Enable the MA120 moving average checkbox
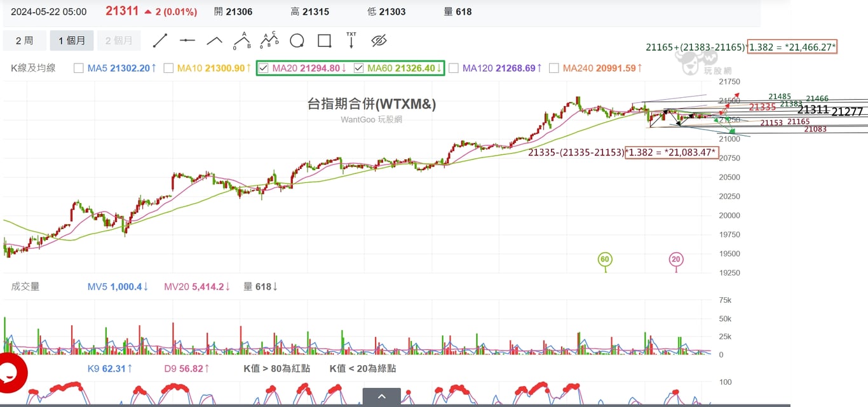This screenshot has width=868, height=407. [x=454, y=68]
